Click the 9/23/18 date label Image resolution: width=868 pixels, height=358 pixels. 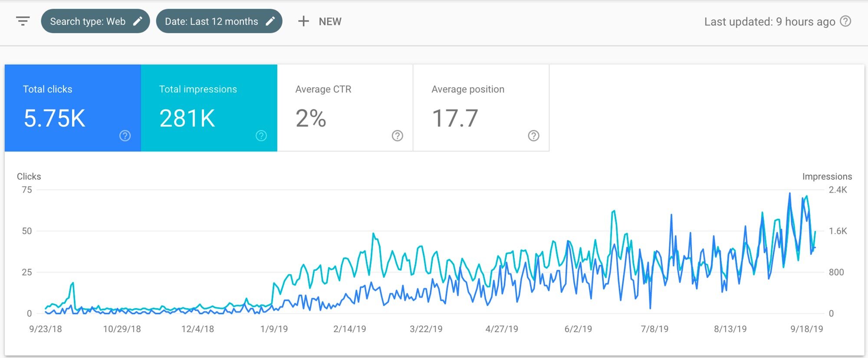(46, 329)
